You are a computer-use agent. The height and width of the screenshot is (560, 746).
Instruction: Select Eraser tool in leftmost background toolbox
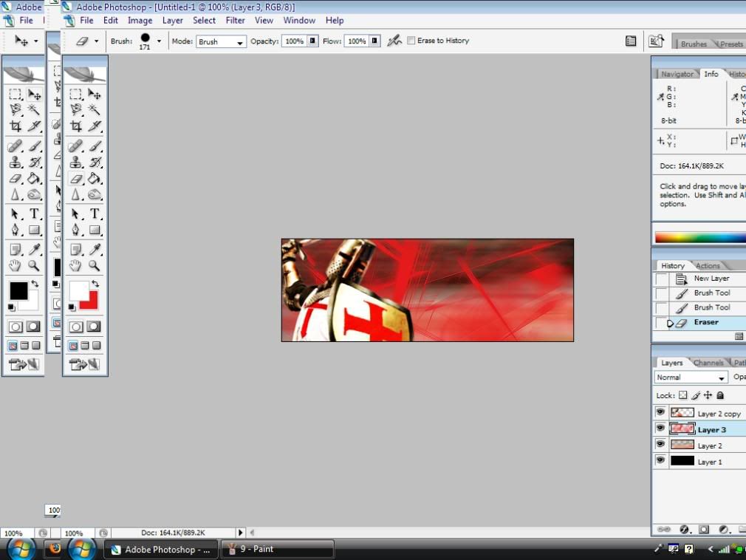pyautogui.click(x=16, y=179)
